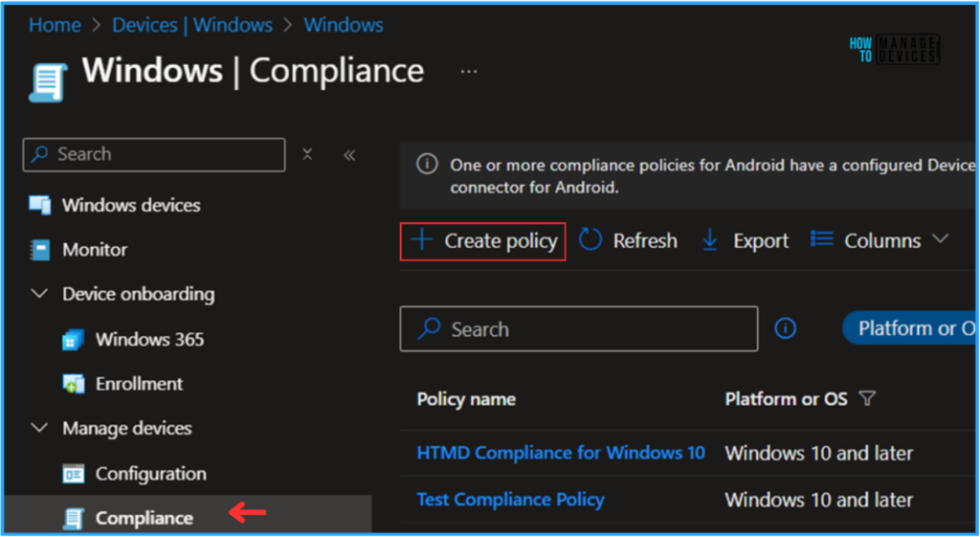Image resolution: width=980 pixels, height=537 pixels.
Task: Click the Export download arrow icon
Action: (710, 239)
